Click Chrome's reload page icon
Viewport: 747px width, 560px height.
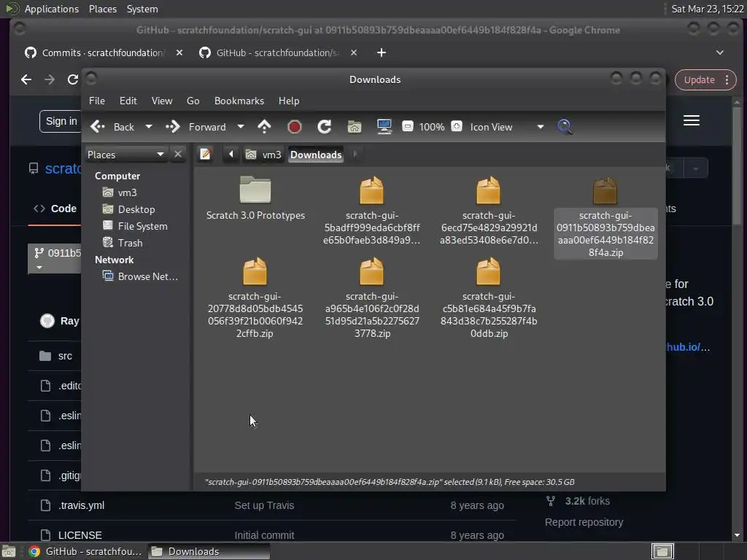(72, 79)
